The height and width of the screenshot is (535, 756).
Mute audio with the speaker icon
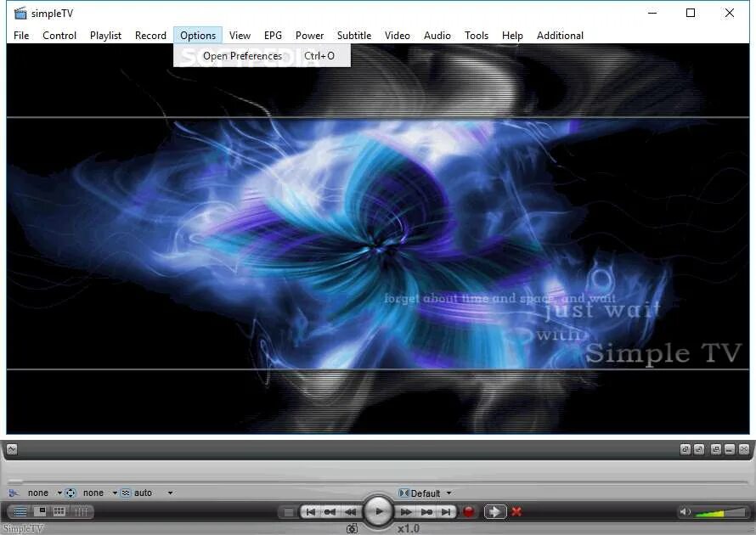click(x=685, y=512)
